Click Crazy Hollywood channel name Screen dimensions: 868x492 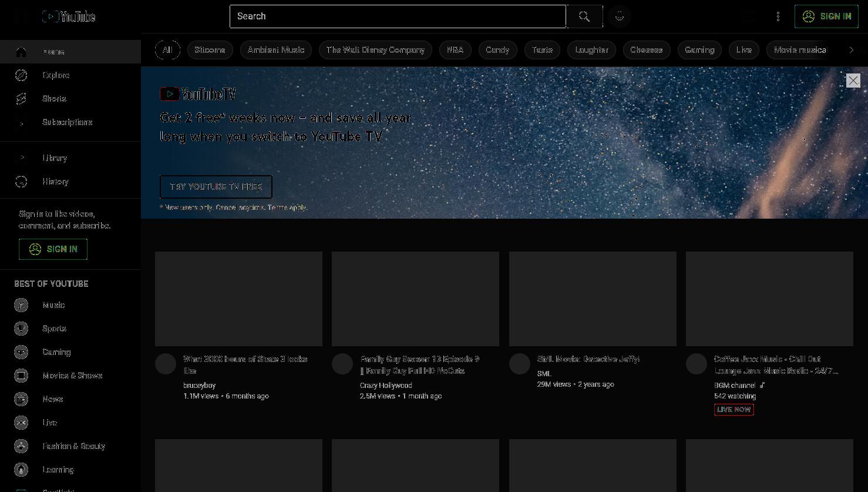click(x=386, y=386)
